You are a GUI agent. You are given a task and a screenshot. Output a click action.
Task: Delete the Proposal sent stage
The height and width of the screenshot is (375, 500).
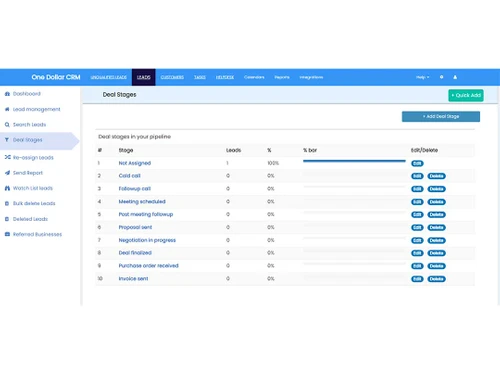[x=436, y=228]
